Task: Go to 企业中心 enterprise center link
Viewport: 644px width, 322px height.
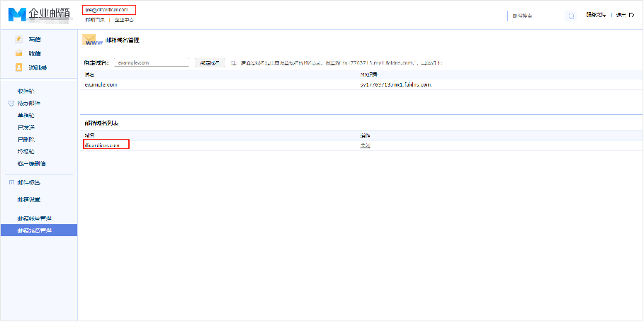Action: (124, 19)
